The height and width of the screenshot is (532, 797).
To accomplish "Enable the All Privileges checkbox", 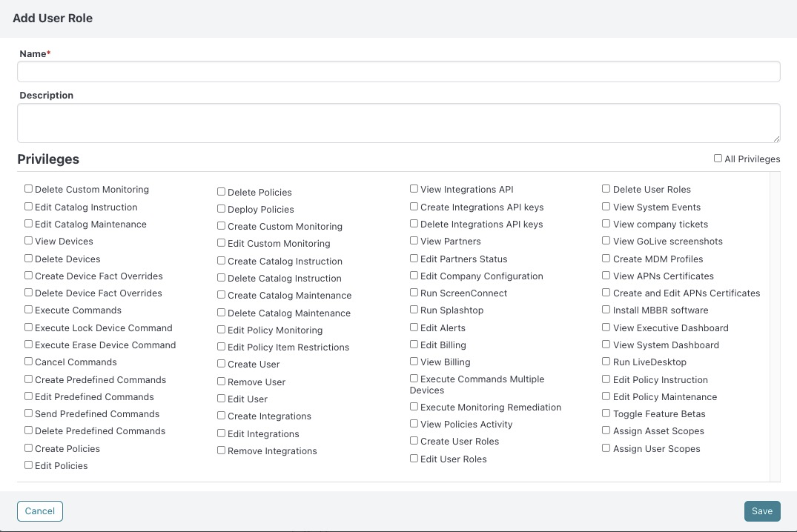I will (x=718, y=159).
